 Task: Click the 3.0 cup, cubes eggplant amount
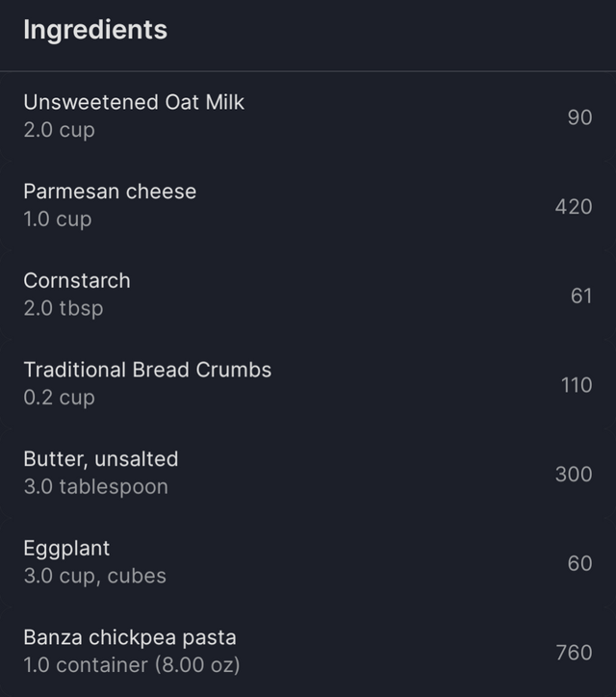94,576
